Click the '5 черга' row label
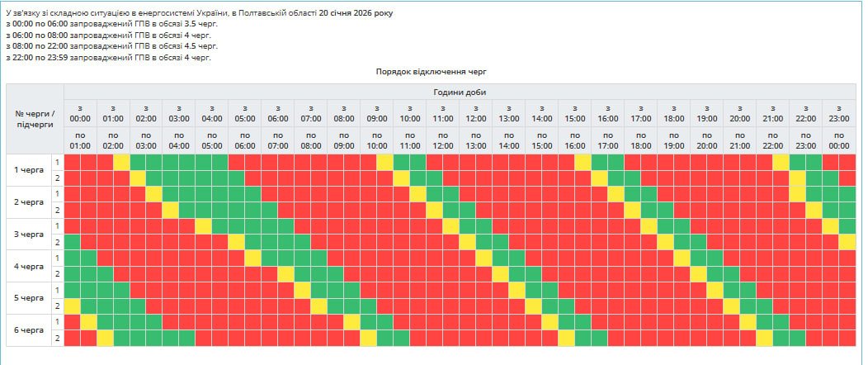This screenshot has width=868, height=365. (28, 299)
